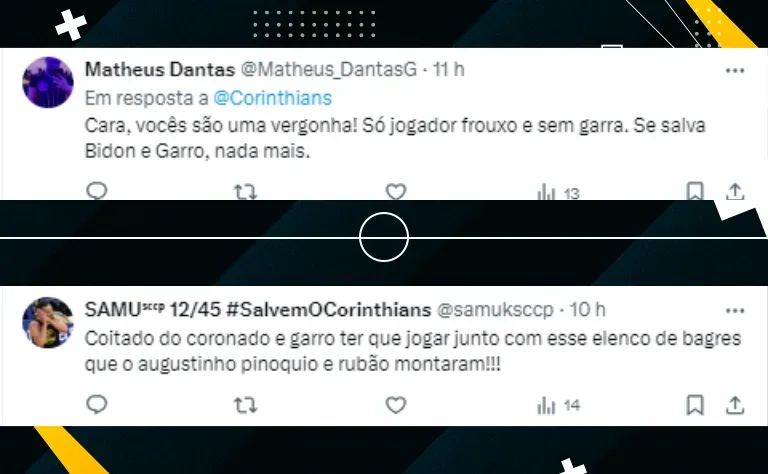Open the 11 h timestamp
Image resolution: width=768 pixels, height=474 pixels.
448,70
